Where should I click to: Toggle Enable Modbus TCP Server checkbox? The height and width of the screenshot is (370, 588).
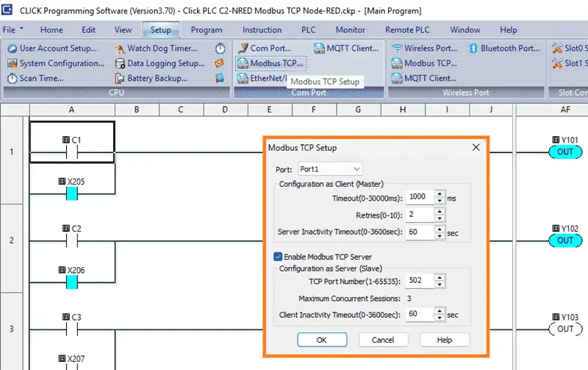[x=278, y=257]
